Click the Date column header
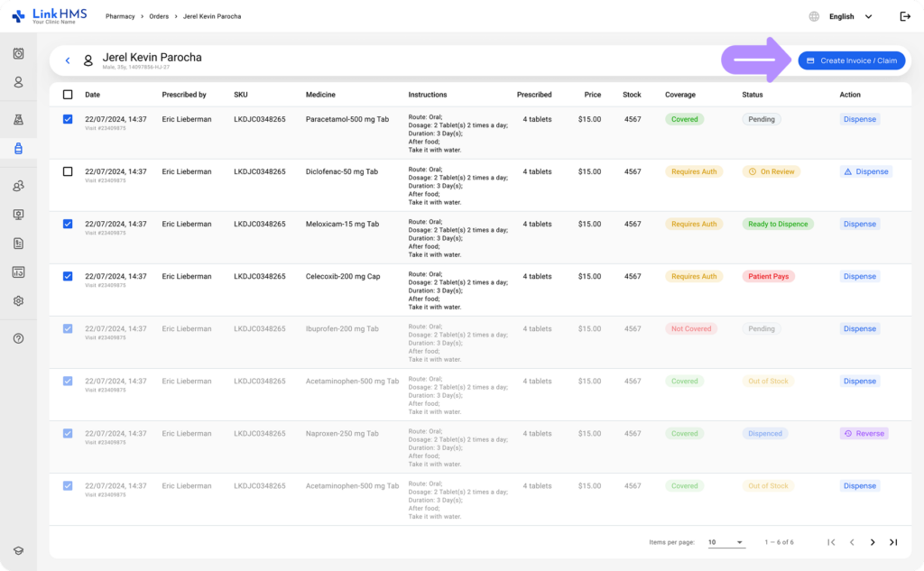924x571 pixels. tap(93, 95)
